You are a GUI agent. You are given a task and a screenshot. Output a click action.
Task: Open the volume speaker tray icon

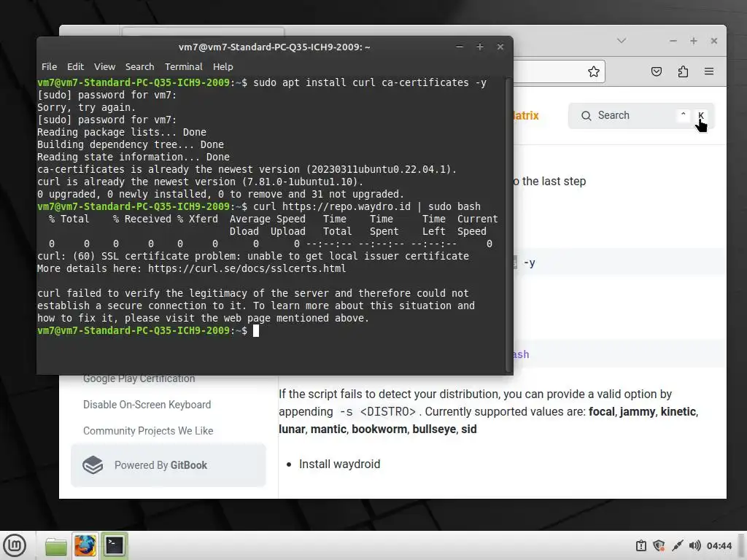click(x=694, y=545)
